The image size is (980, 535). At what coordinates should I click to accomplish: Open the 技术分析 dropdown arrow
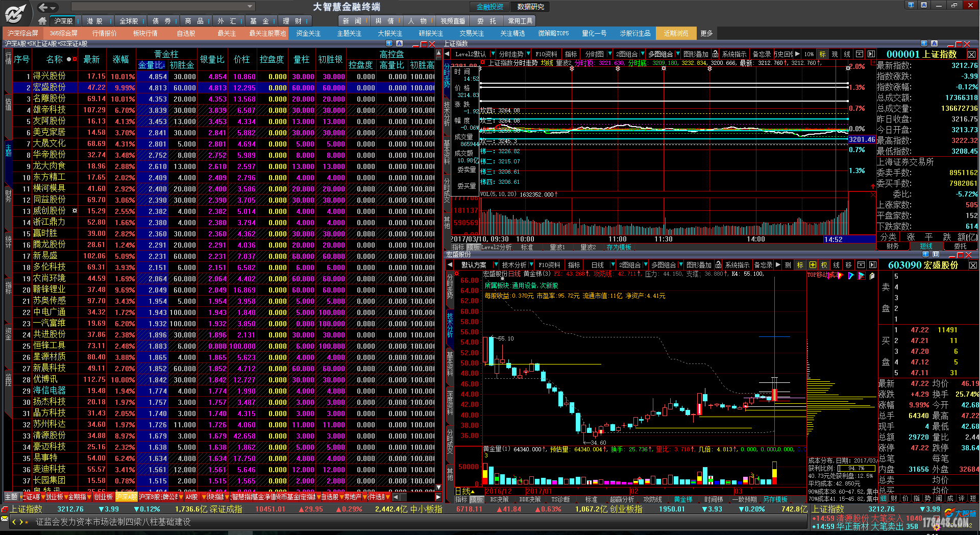(x=531, y=265)
